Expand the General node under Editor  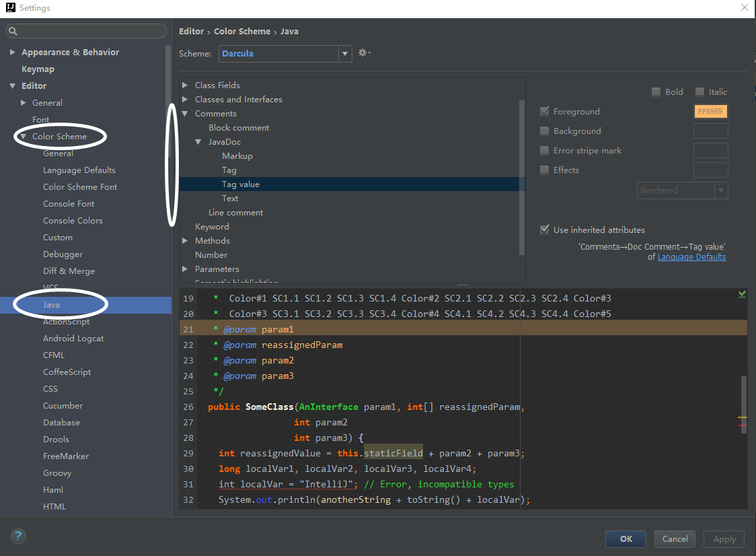click(23, 102)
